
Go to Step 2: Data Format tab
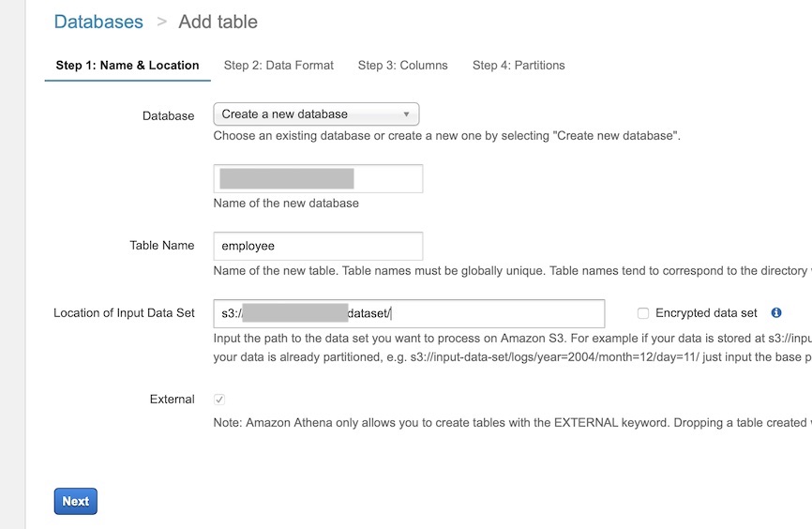coord(278,66)
